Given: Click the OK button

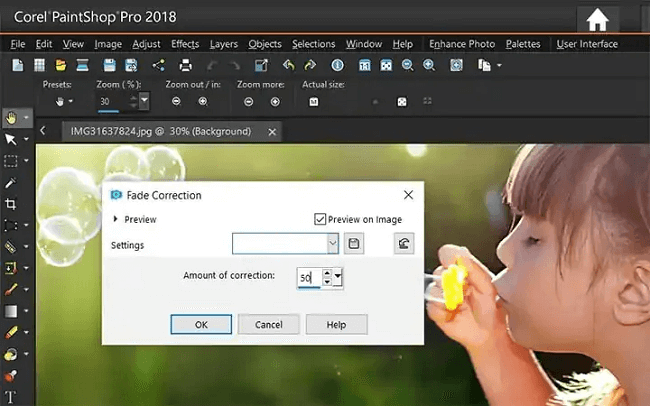Looking at the screenshot, I should tap(201, 324).
